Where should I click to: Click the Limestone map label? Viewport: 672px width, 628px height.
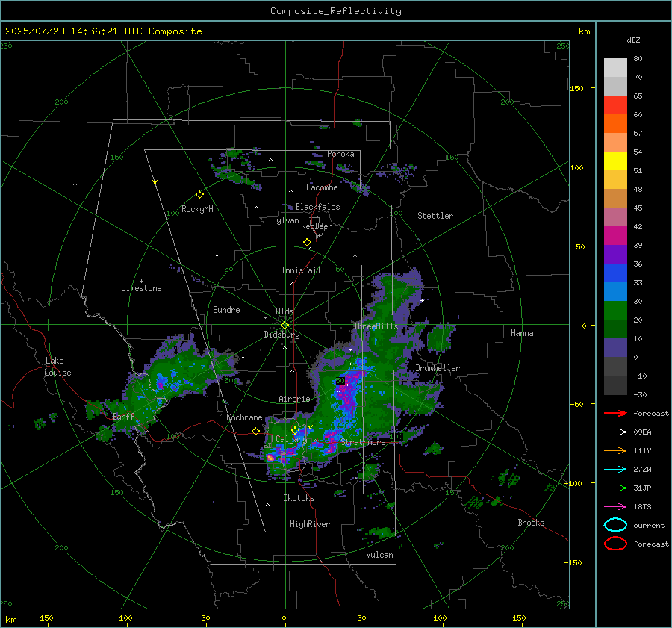pyautogui.click(x=141, y=288)
